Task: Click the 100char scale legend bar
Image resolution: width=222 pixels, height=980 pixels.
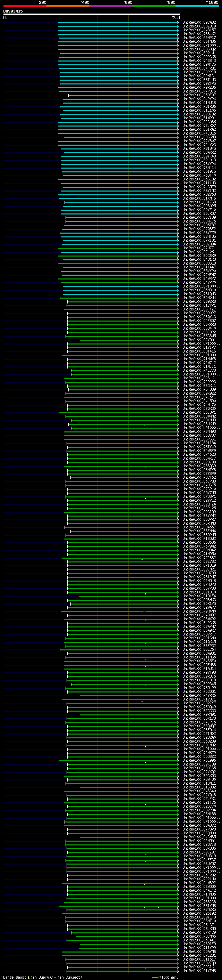Action: click(x=155, y=977)
